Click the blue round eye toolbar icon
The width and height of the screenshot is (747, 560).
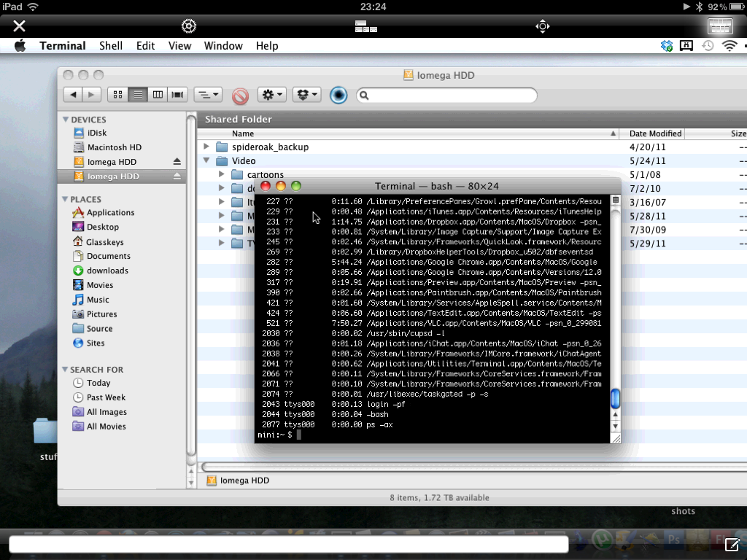click(338, 95)
